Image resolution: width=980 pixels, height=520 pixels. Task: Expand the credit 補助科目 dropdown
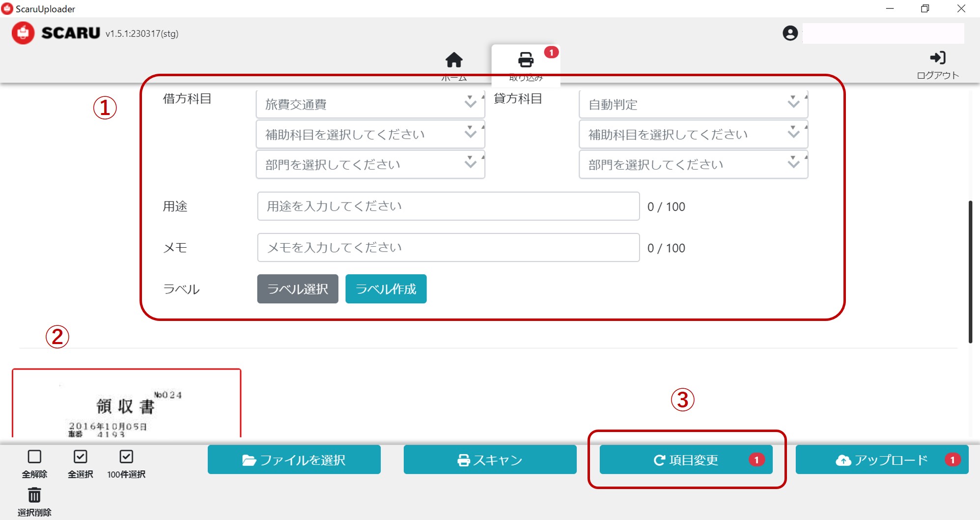click(x=693, y=134)
